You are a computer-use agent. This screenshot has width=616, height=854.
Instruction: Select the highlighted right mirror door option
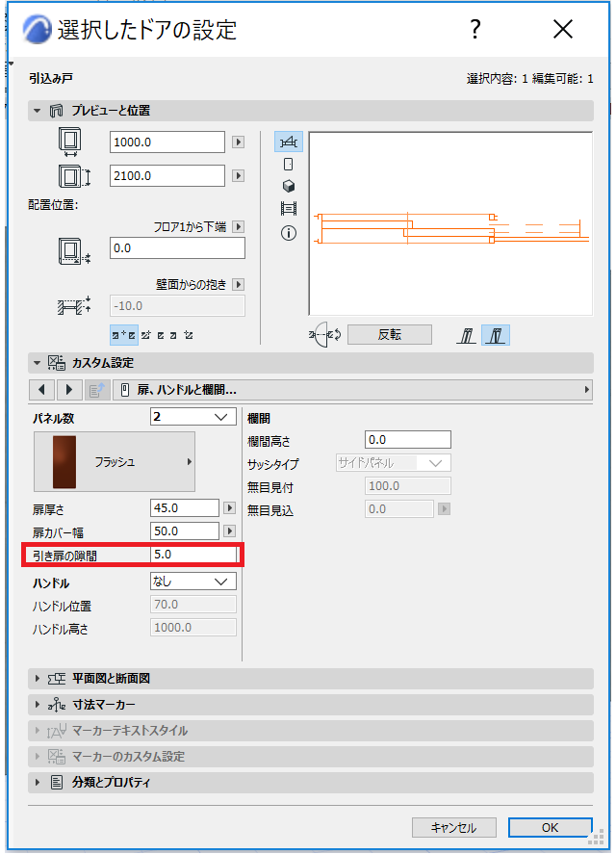[496, 335]
